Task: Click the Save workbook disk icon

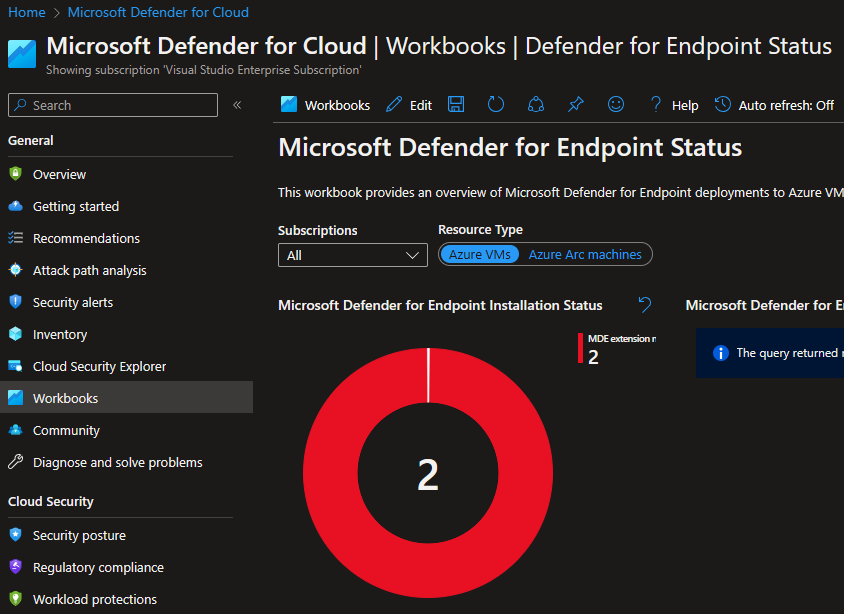Action: point(455,104)
